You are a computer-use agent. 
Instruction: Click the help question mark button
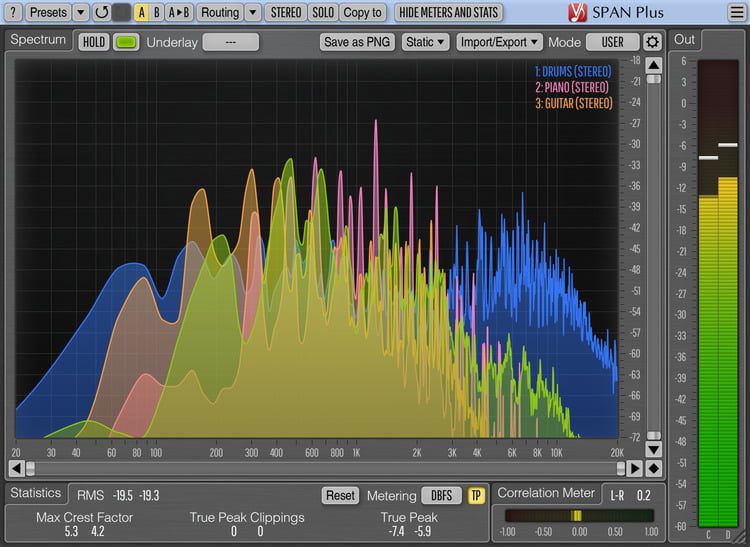coord(13,12)
